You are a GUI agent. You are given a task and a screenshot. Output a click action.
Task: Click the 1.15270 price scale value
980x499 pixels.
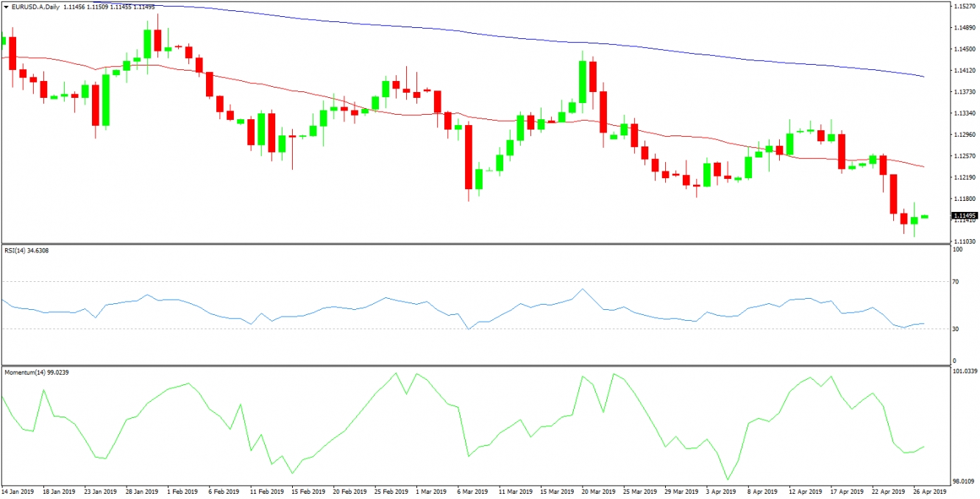965,6
